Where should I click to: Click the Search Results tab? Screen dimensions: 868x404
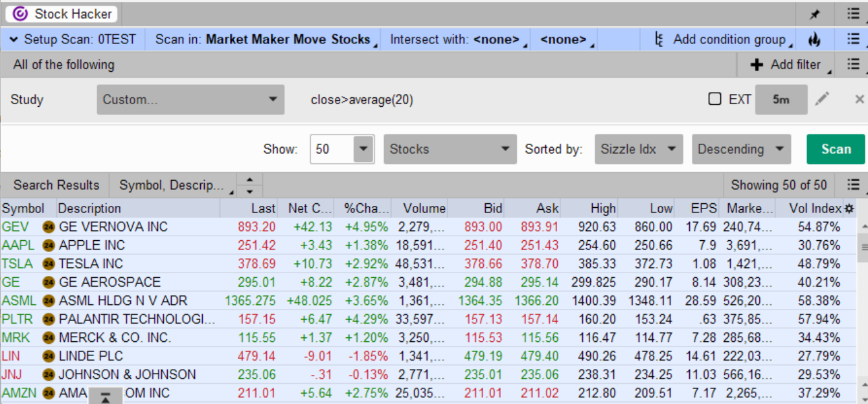click(56, 185)
